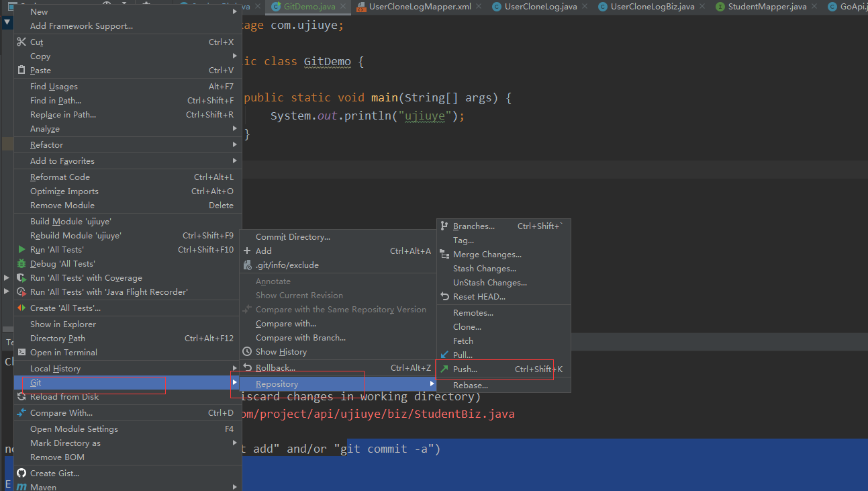Expand the Copy submenu arrow

(x=234, y=56)
